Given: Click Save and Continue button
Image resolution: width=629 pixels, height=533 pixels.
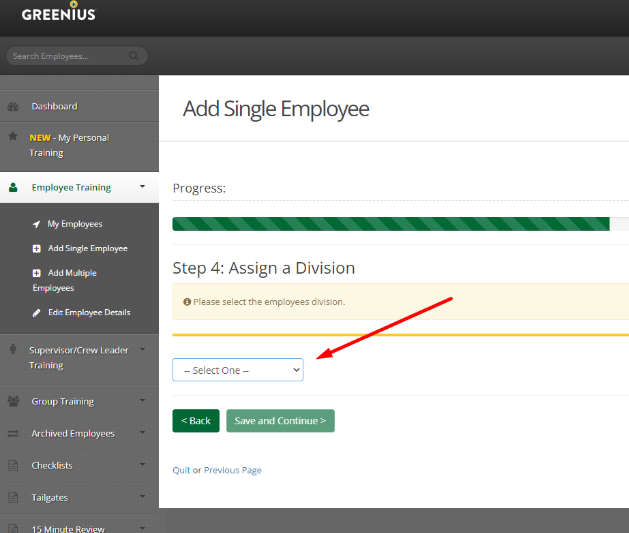Looking at the screenshot, I should pos(280,421).
